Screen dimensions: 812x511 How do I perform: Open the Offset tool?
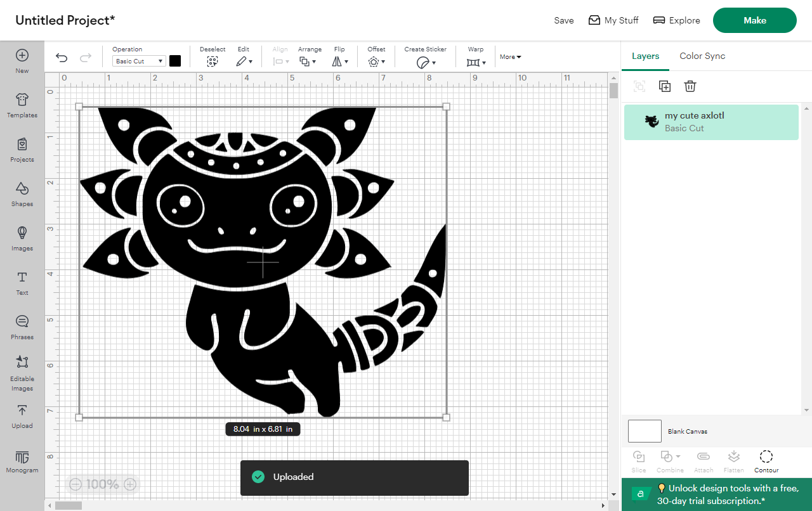coord(376,61)
